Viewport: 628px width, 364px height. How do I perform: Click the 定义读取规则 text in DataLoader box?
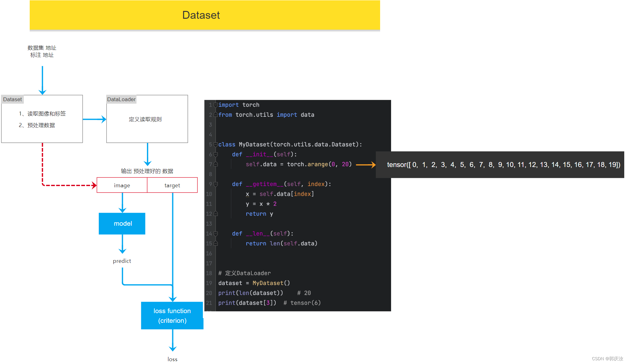point(145,119)
